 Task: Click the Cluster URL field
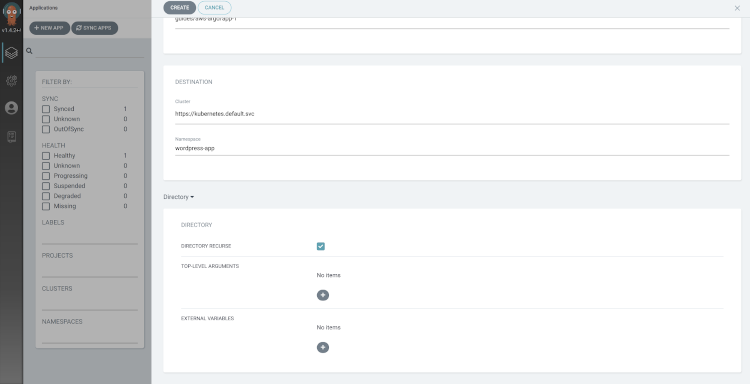point(452,114)
